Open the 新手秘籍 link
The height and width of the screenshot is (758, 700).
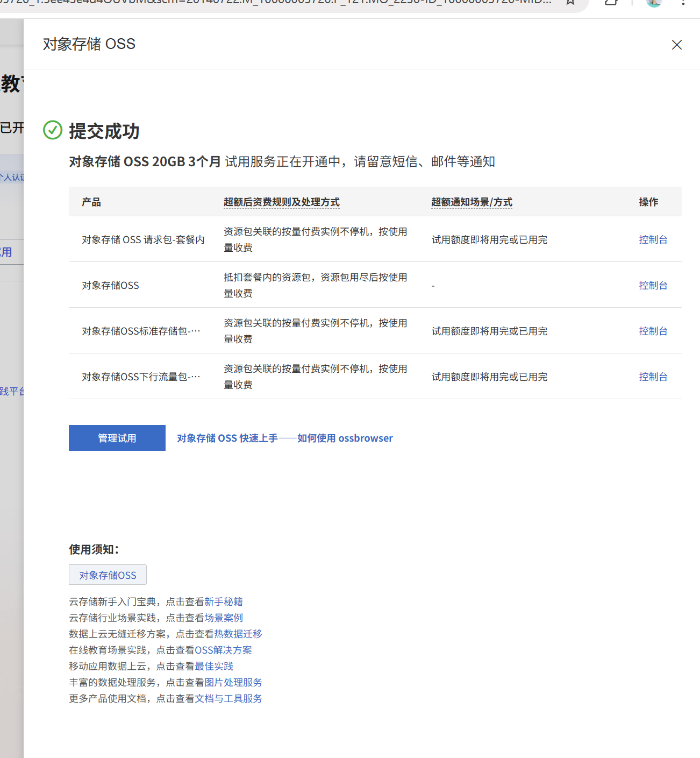224,601
